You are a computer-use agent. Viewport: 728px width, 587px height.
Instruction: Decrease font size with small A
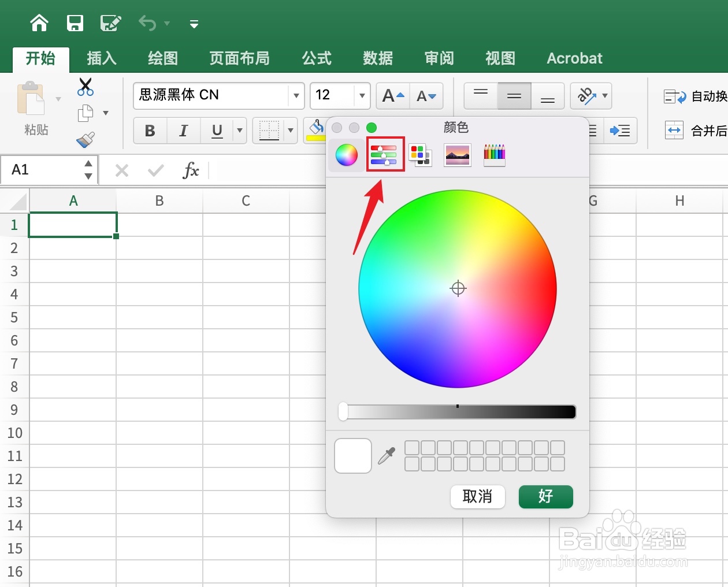[x=426, y=96]
